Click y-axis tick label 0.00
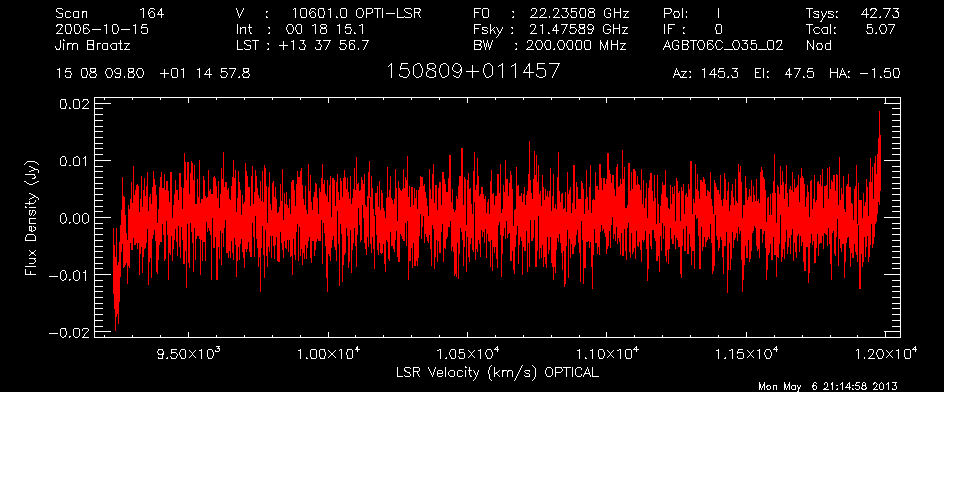Screen dimensions: 962x490 [74, 218]
